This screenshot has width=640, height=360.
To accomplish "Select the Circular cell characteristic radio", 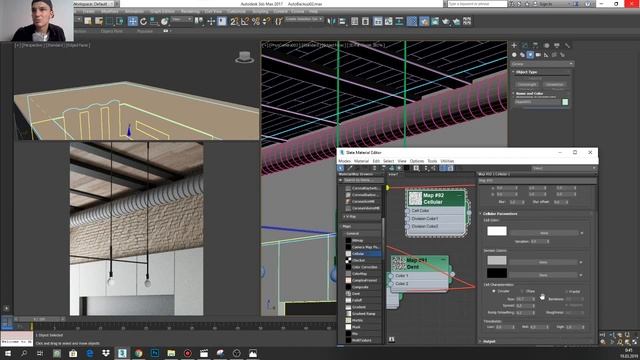I will [x=494, y=291].
